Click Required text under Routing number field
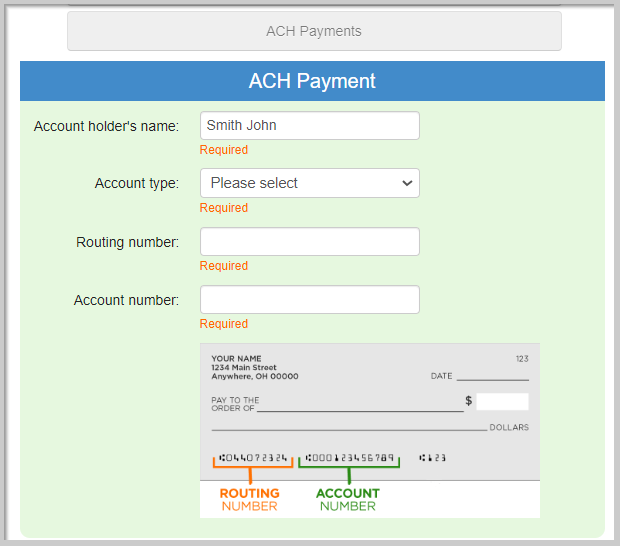Image resolution: width=620 pixels, height=546 pixels. [224, 266]
